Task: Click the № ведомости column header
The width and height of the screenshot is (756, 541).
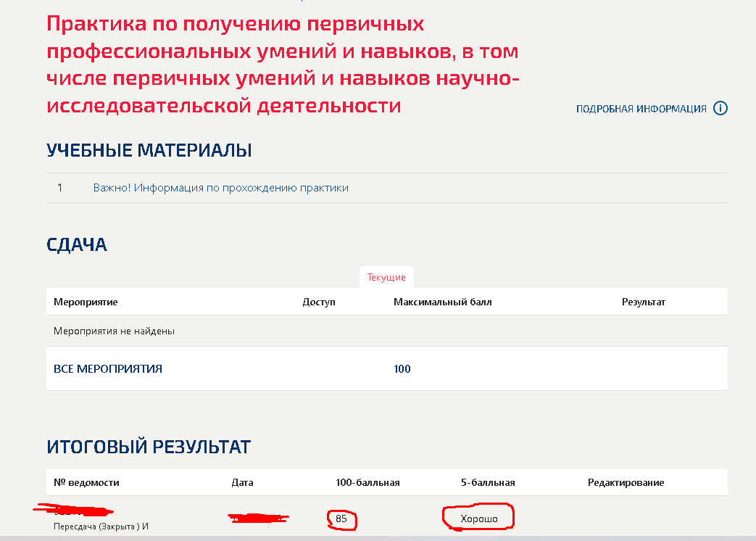Action: point(86,482)
